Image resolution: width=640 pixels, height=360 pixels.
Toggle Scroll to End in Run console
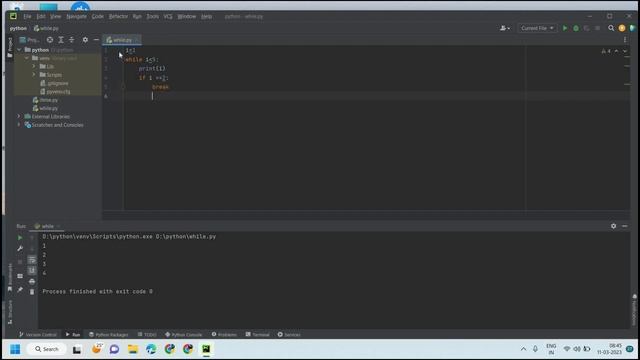coord(32,270)
